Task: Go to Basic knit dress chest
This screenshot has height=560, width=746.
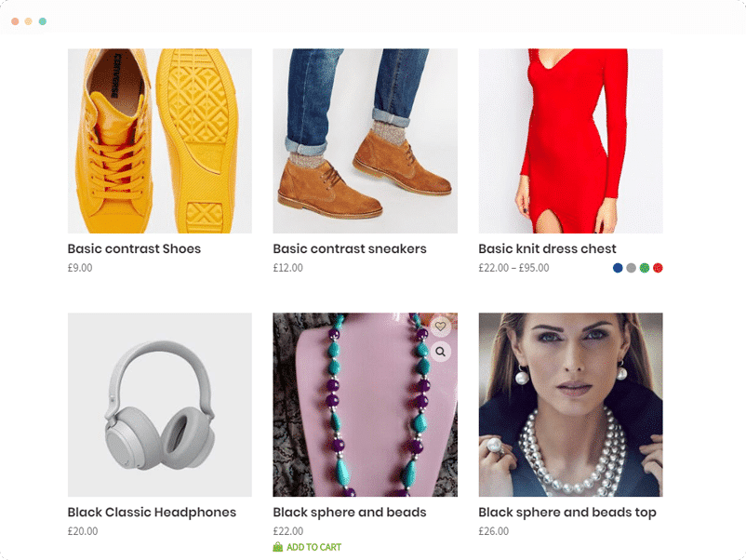Action: pyautogui.click(x=547, y=248)
